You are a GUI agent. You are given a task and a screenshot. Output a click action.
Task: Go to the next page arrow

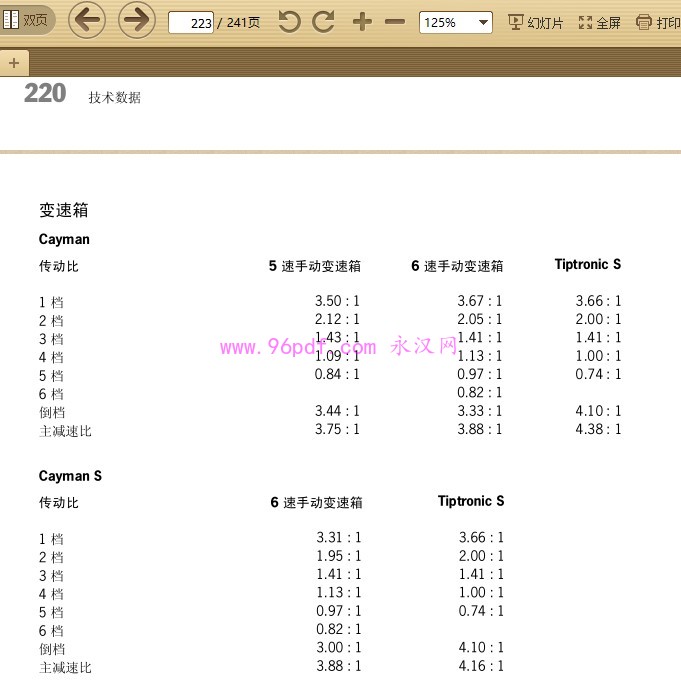click(137, 20)
